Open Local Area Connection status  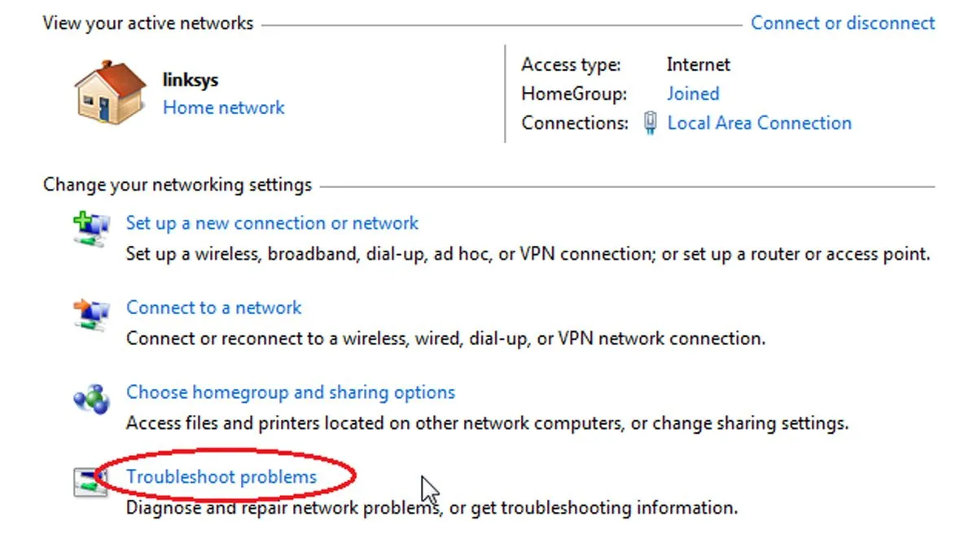760,123
